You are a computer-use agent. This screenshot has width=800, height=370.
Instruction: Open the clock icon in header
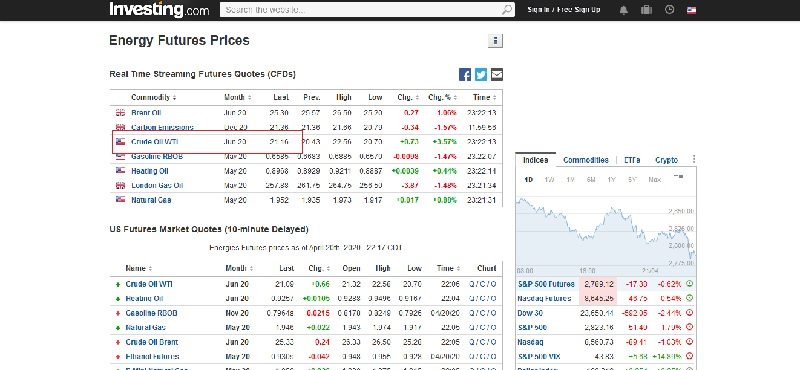pos(669,10)
